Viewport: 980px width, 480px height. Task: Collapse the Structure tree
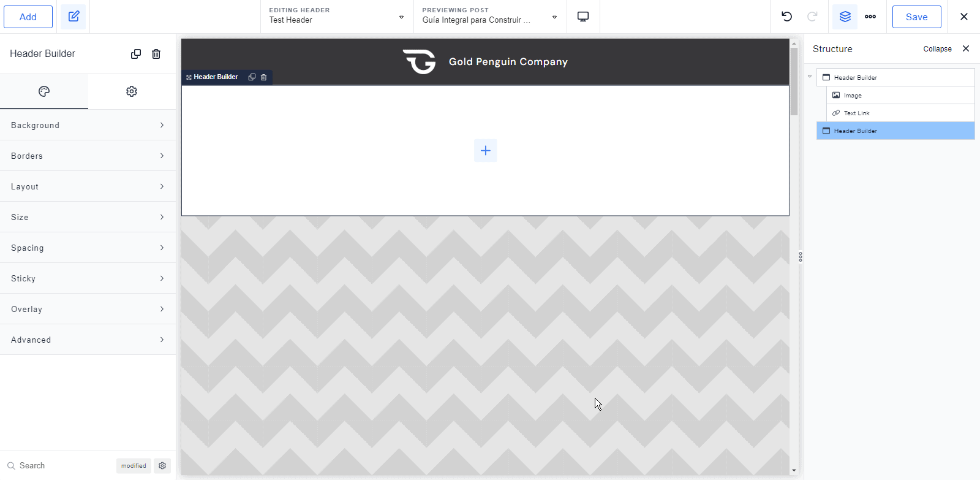point(937,49)
